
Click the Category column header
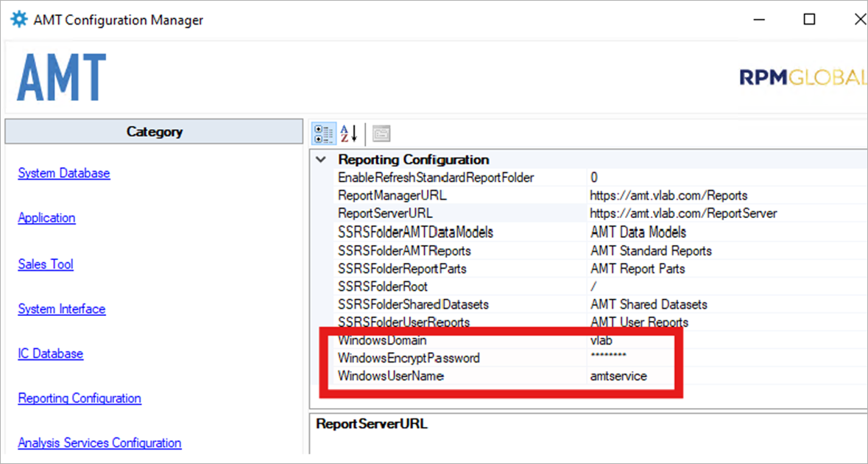[154, 131]
